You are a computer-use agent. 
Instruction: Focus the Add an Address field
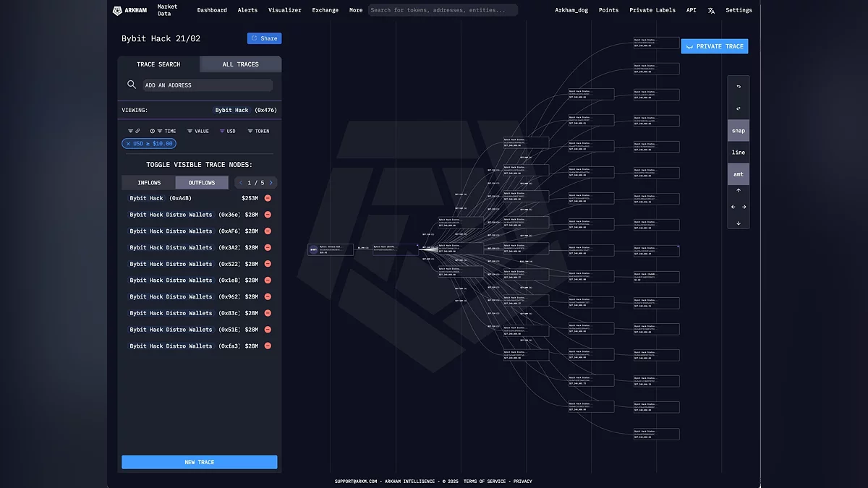[x=207, y=85]
